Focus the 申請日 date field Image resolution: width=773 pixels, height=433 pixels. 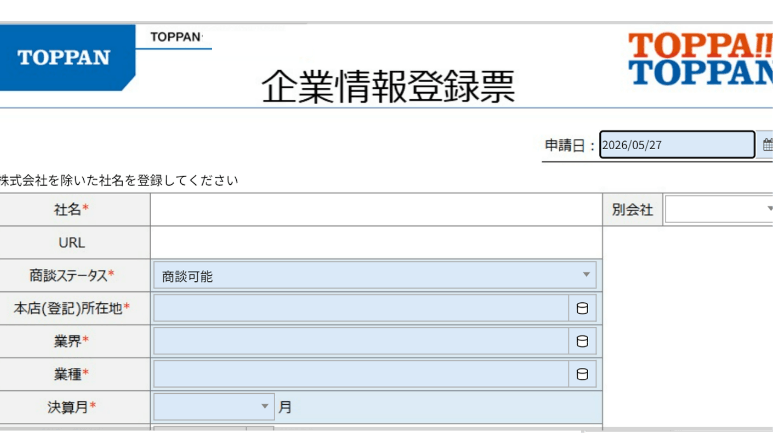pyautogui.click(x=677, y=144)
